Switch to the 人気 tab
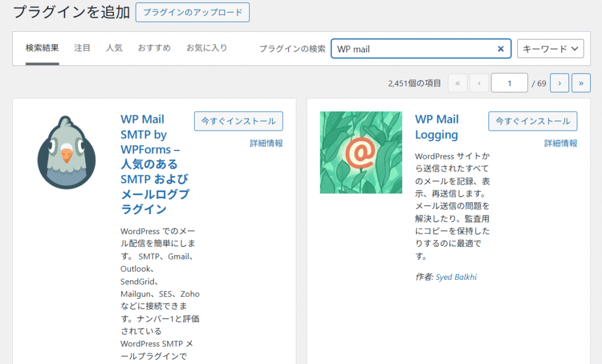 tap(114, 48)
